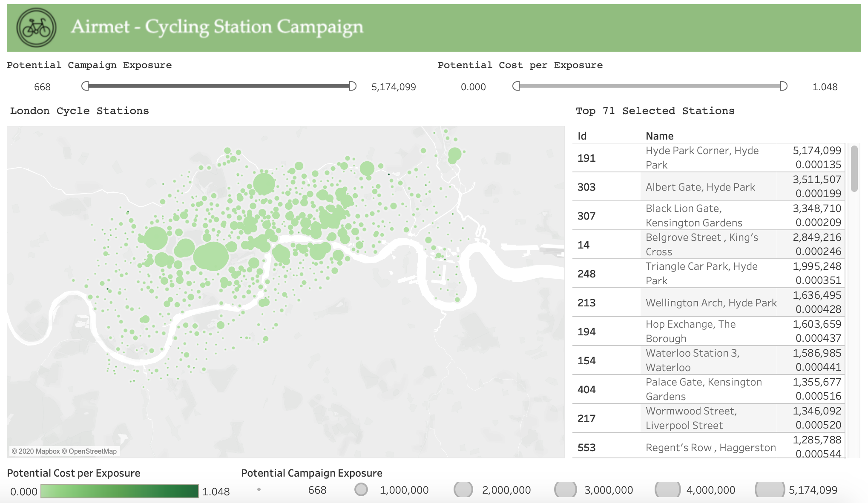Viewport: 868px width, 503px height.
Task: Open the OpenStreetMap attribution link
Action: [92, 451]
